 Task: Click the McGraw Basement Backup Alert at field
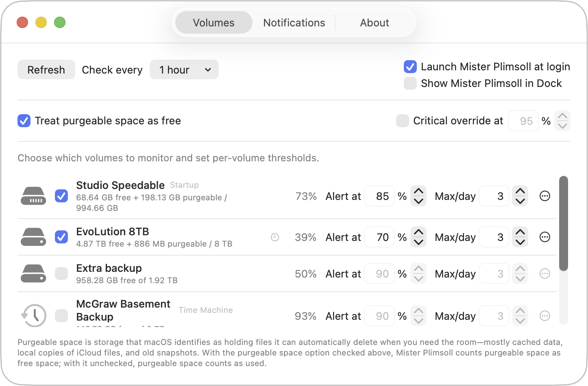point(379,316)
